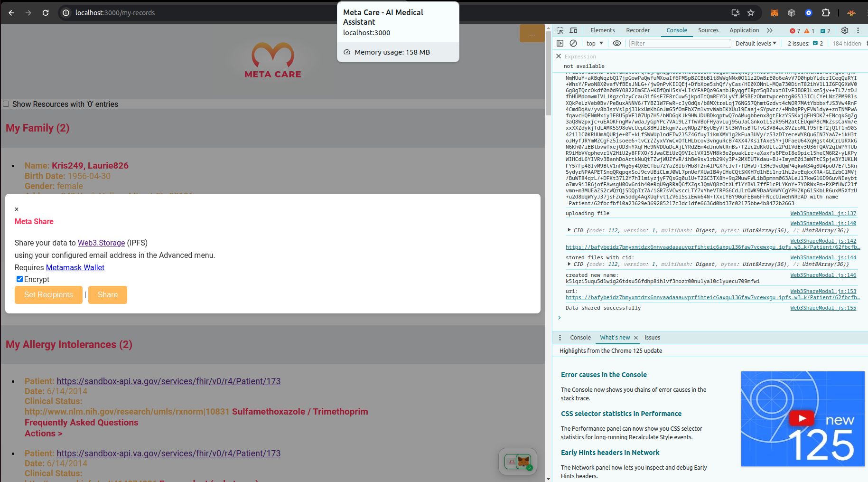Toggle the device toolbar icon in DevTools
This screenshot has height=482, width=868.
[x=573, y=30]
